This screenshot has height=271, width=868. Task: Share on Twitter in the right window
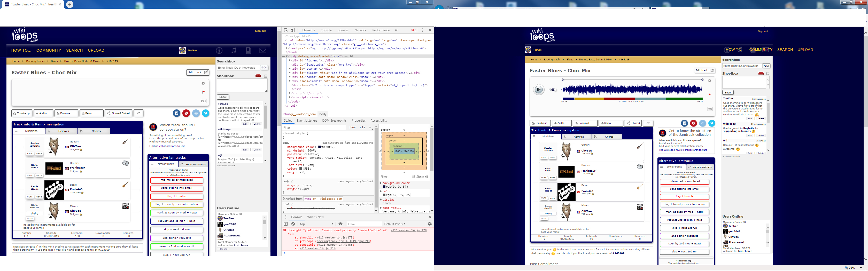point(712,123)
